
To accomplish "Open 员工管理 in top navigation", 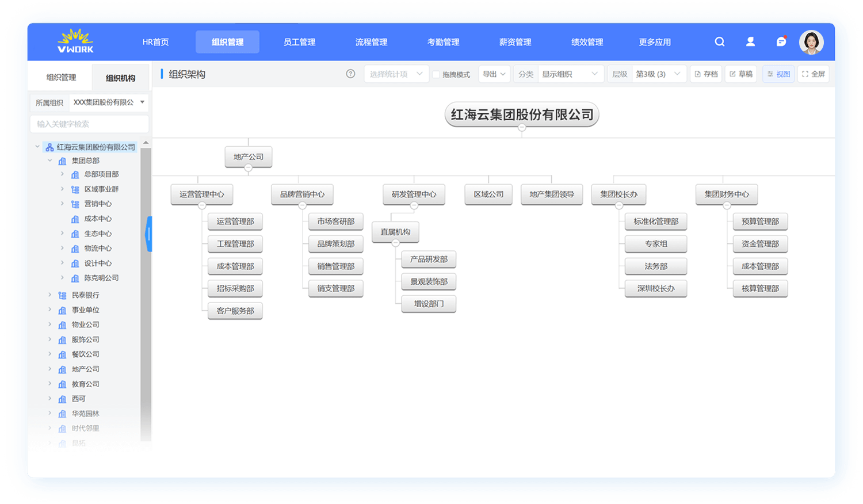I will pos(299,42).
